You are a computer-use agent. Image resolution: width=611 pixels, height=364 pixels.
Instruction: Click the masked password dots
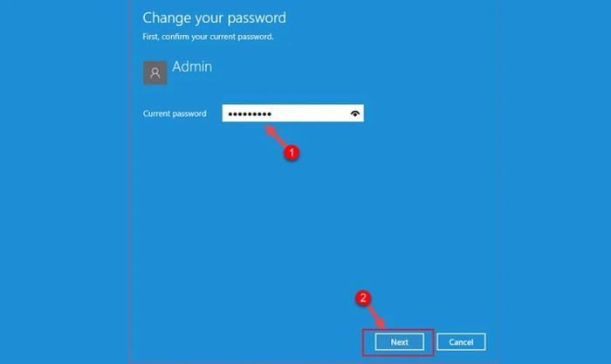[250, 114]
